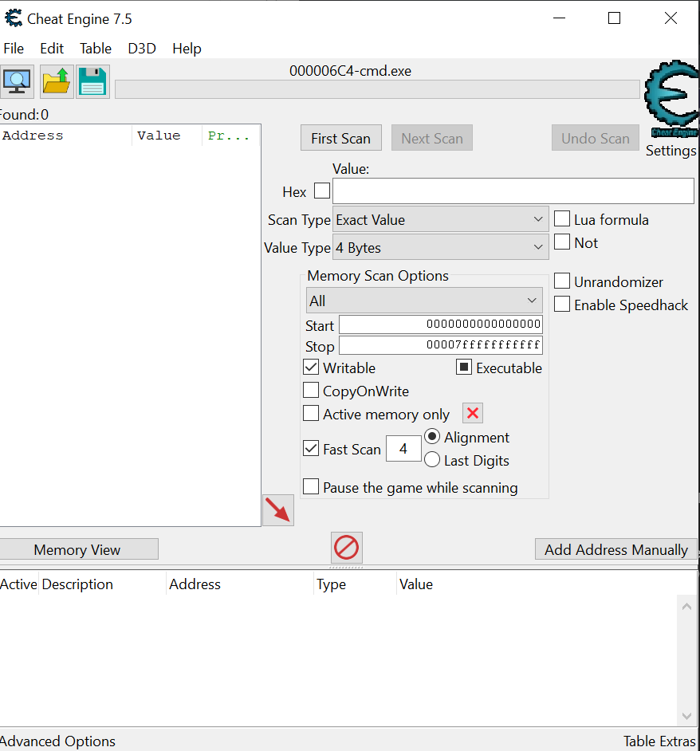Open Memory View
The width and height of the screenshot is (700, 751).
[79, 549]
